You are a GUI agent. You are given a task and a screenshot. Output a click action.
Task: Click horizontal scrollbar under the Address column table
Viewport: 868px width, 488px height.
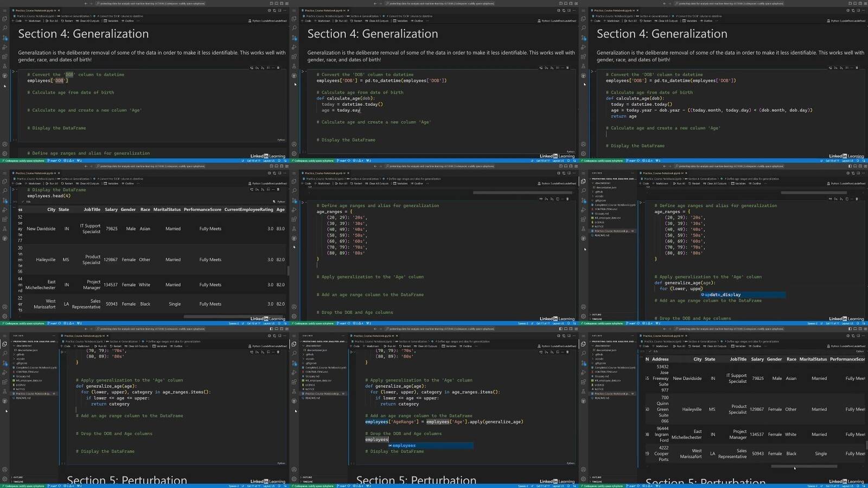[x=804, y=466]
